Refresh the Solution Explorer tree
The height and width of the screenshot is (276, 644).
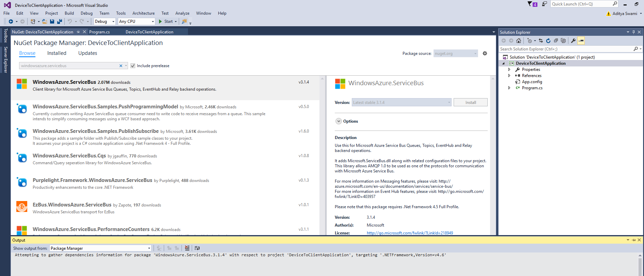548,41
